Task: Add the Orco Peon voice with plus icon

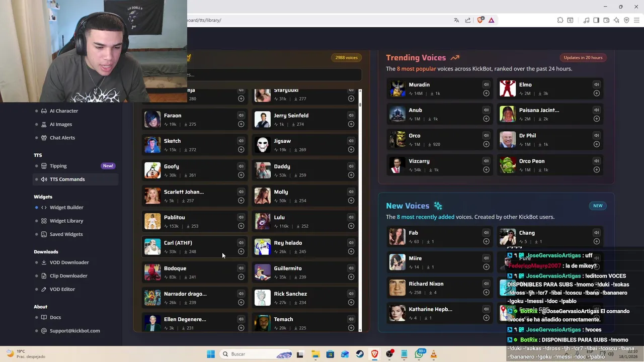Action: click(x=596, y=169)
